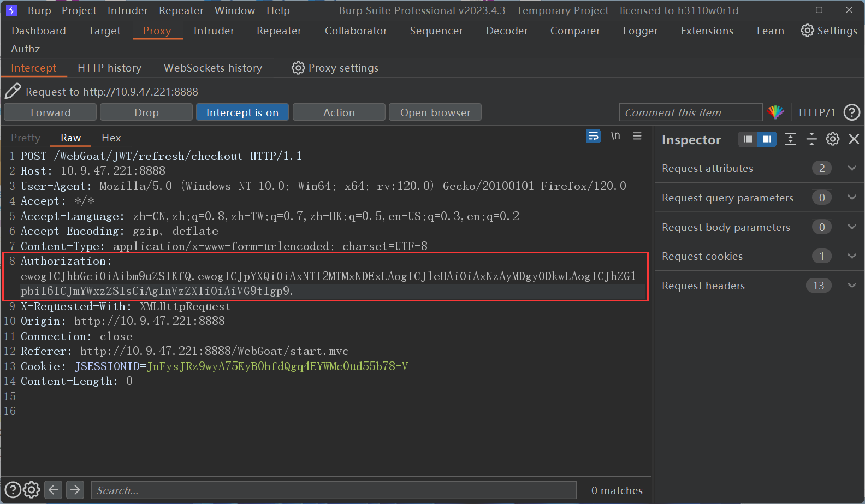Switch Inspector to the docked-left layout icon
The height and width of the screenshot is (504, 865).
(x=748, y=139)
